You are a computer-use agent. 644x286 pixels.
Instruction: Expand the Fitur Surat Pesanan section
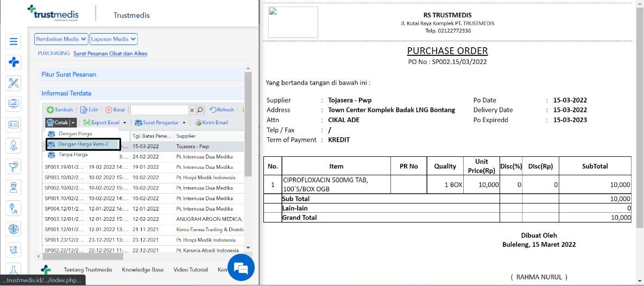coord(142,74)
